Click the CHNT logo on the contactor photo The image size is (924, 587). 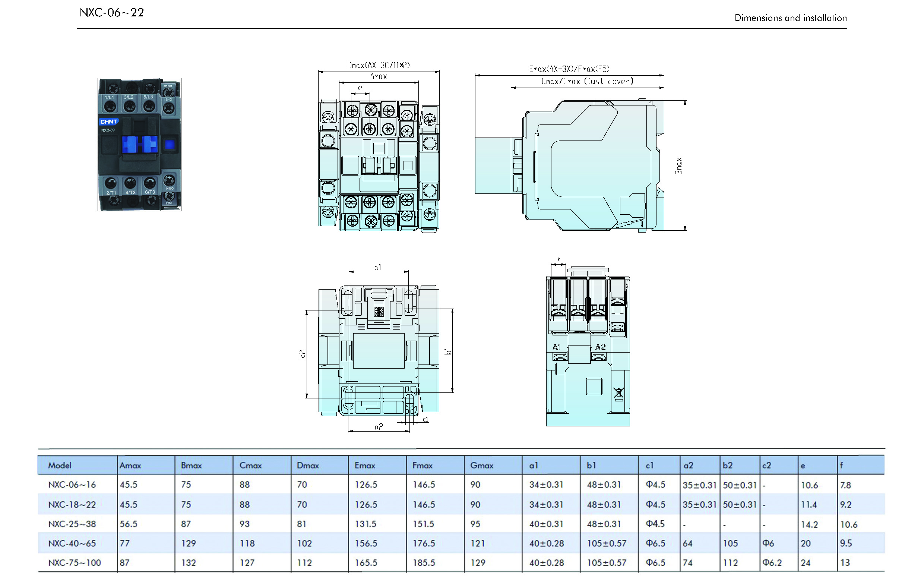[109, 122]
